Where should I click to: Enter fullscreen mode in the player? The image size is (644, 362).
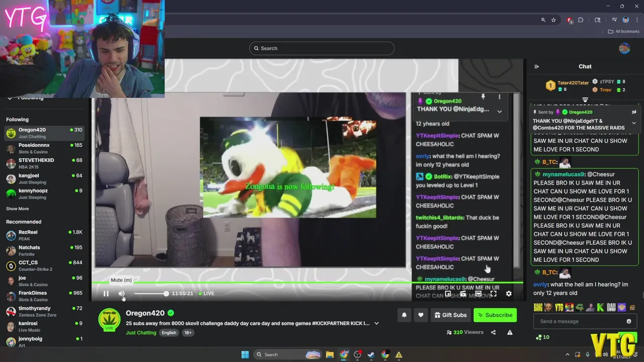tap(494, 294)
